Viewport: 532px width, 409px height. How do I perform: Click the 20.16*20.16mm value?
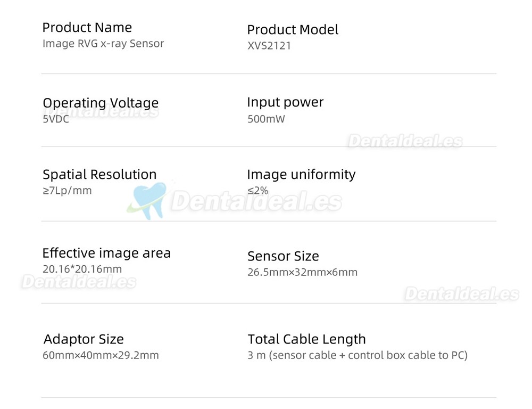[82, 269]
